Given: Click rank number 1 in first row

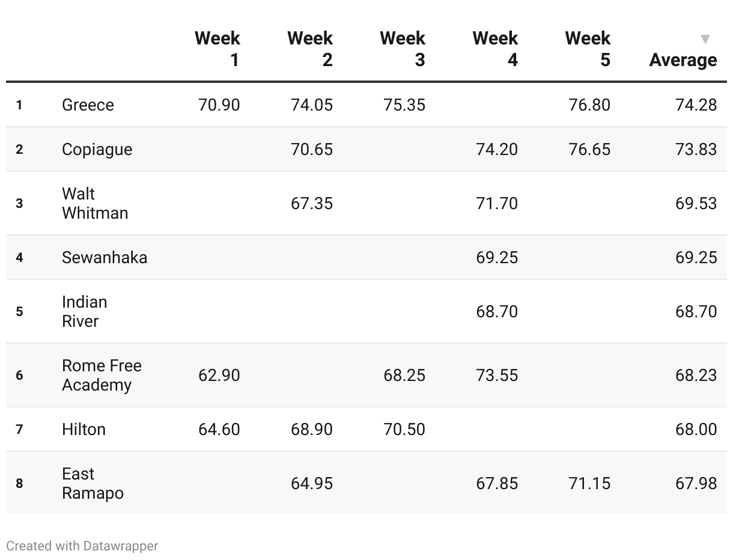Looking at the screenshot, I should click(19, 105).
